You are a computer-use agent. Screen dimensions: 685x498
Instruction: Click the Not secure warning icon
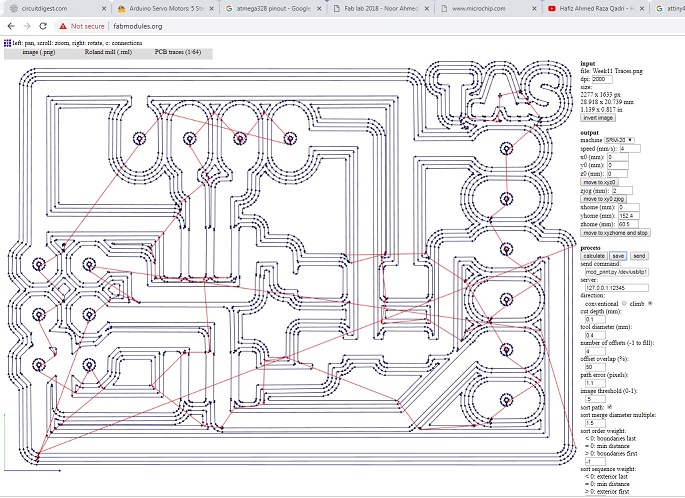pos(63,26)
